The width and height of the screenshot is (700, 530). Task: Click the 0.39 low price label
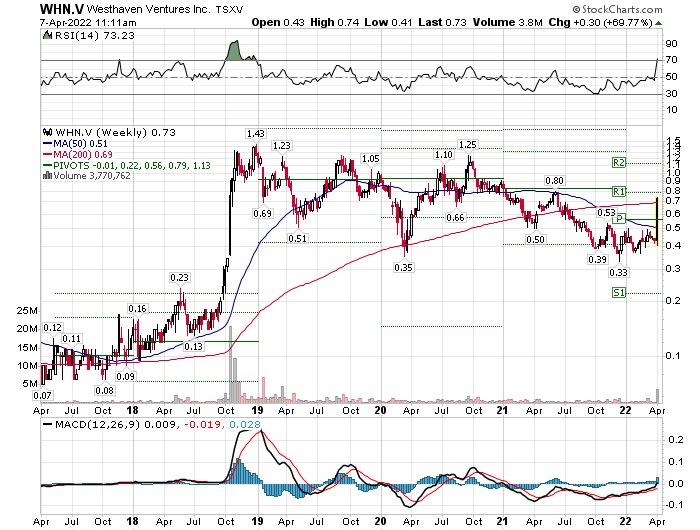point(598,259)
